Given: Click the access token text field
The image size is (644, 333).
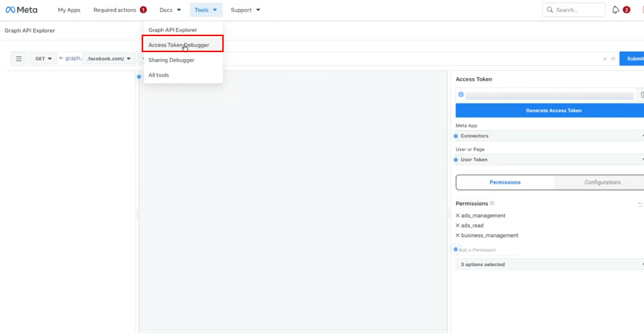Looking at the screenshot, I should pyautogui.click(x=550, y=96).
